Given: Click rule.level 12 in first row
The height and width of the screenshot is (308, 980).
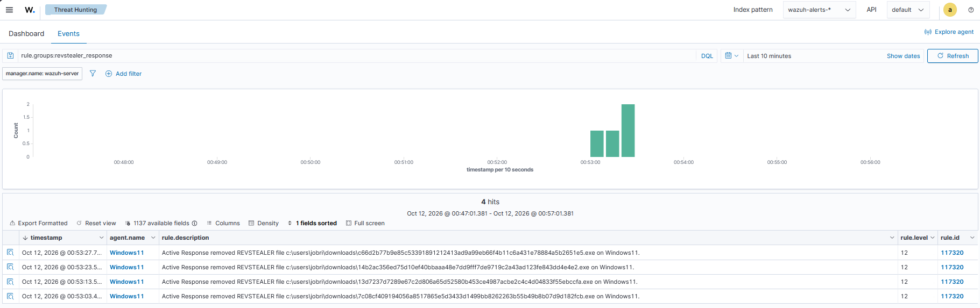Looking at the screenshot, I should tap(904, 253).
